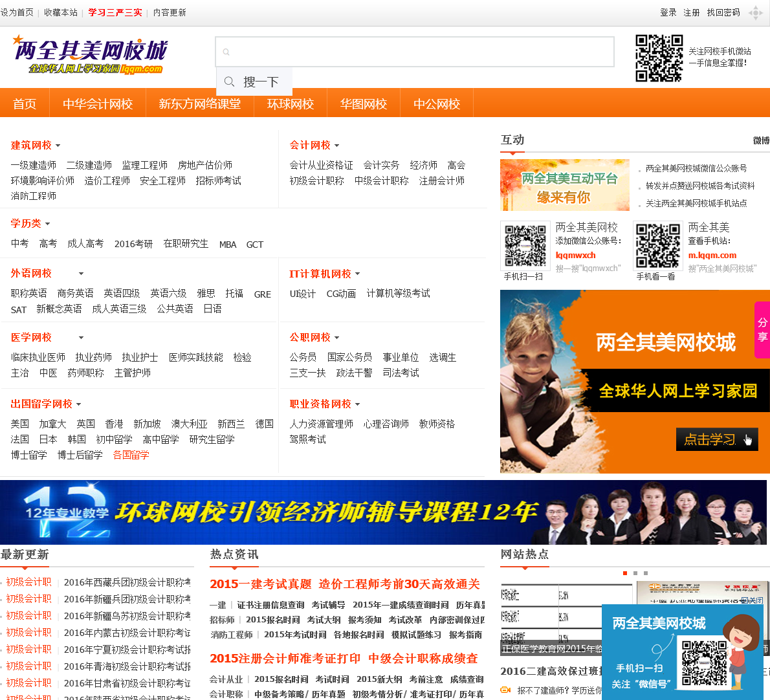This screenshot has height=700, width=770.
Task: Click the 驾照考试 link
Action: coord(307,440)
